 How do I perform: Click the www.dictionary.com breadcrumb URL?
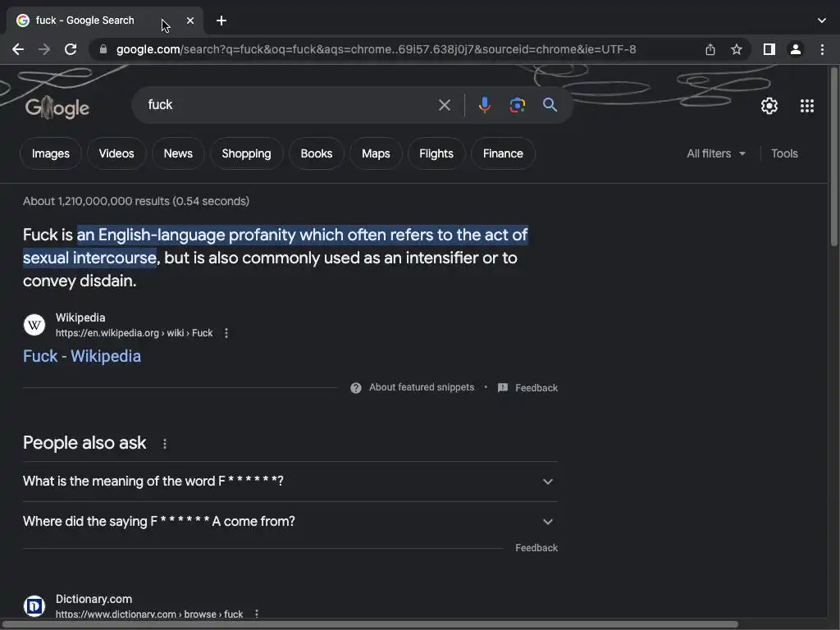(149, 614)
